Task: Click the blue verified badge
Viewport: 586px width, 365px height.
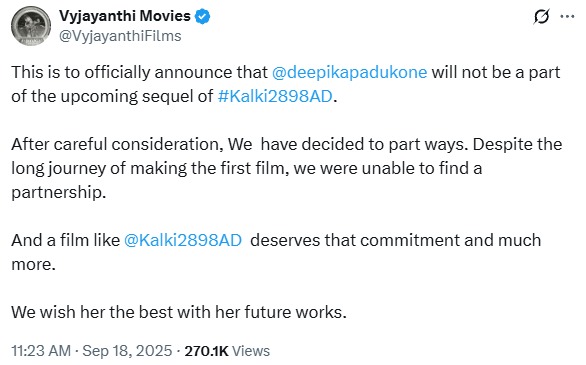Action: coord(203,17)
